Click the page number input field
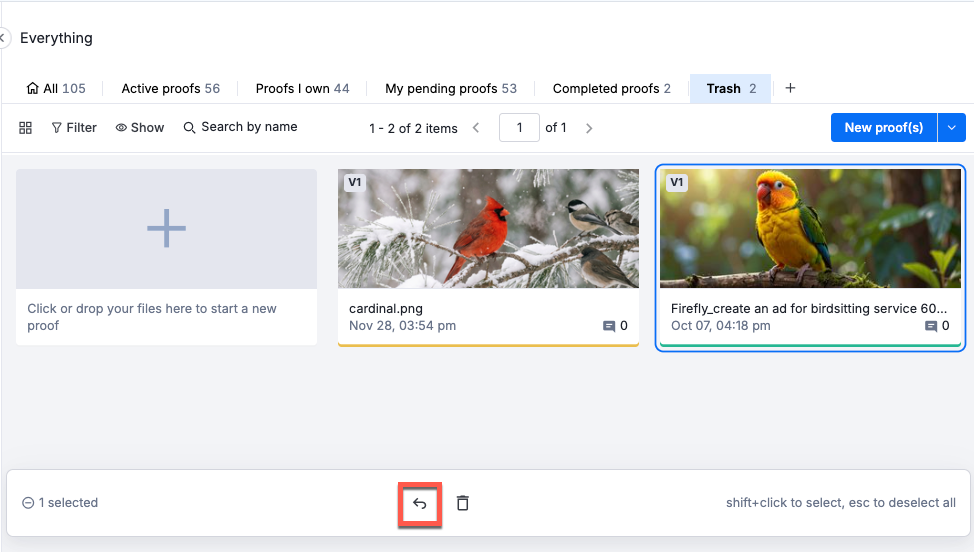This screenshot has width=974, height=552. click(519, 128)
